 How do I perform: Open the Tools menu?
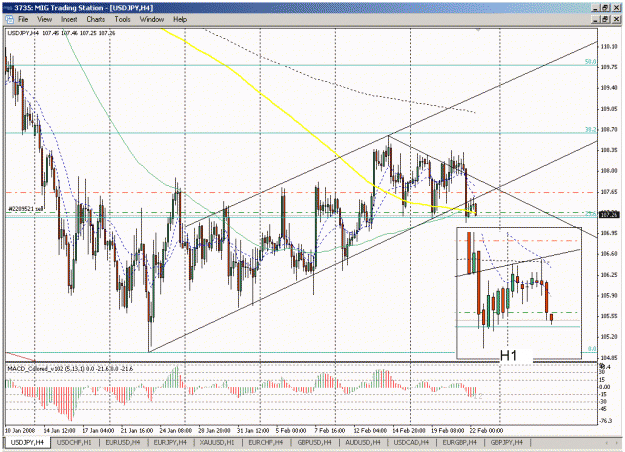coord(122,20)
